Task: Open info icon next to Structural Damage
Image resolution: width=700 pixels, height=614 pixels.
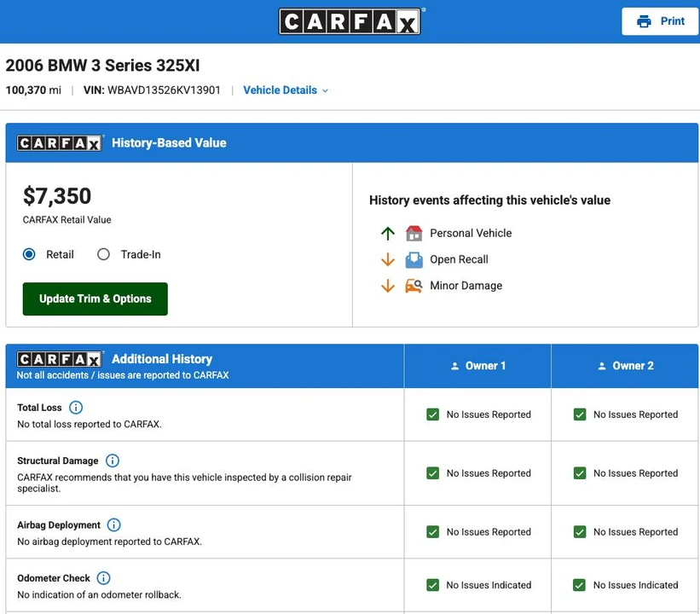Action: point(113,460)
